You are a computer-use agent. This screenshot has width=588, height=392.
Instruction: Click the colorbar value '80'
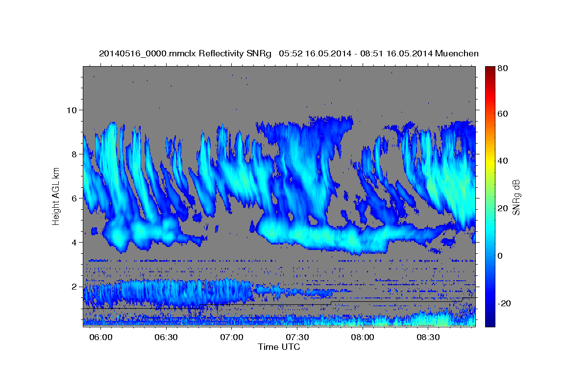point(503,69)
